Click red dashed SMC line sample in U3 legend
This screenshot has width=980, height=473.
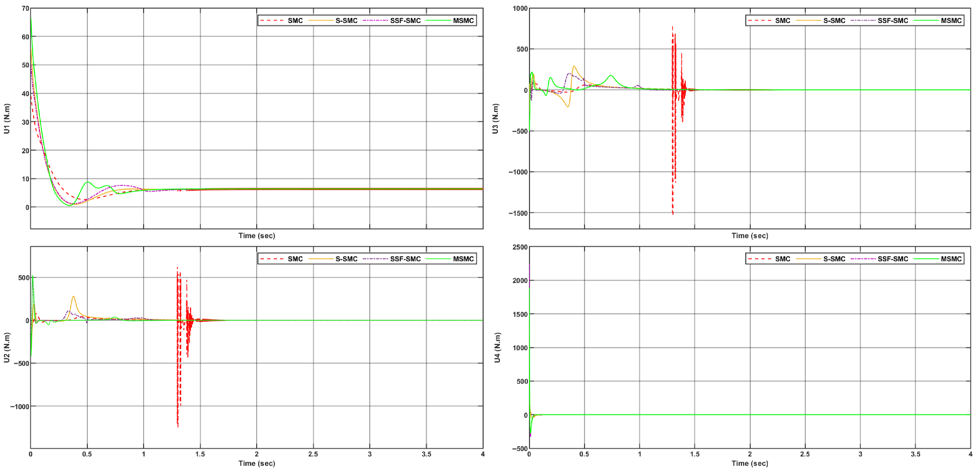tap(760, 21)
